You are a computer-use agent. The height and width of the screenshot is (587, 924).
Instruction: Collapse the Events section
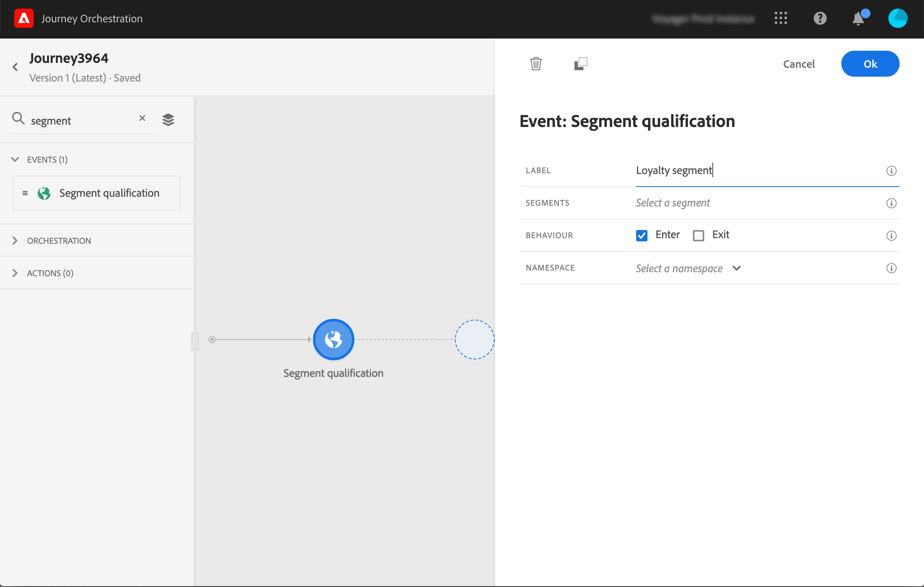(x=15, y=159)
